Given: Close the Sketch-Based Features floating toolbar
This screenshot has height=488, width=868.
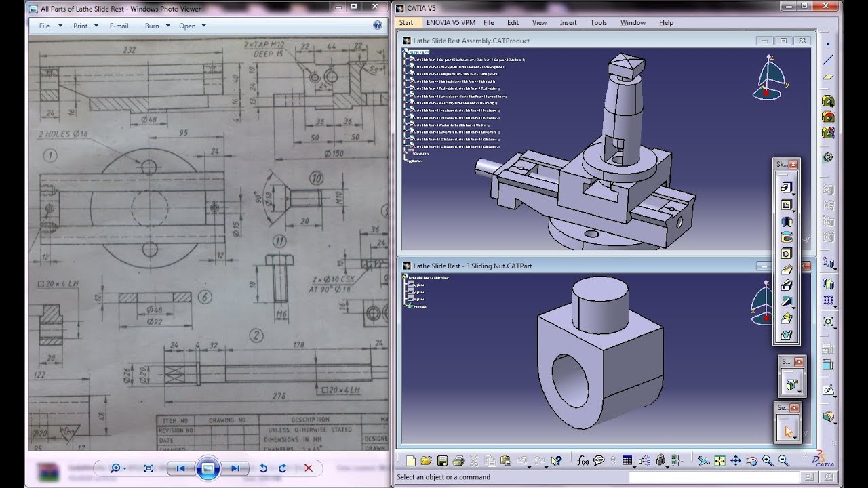Looking at the screenshot, I should pyautogui.click(x=793, y=165).
